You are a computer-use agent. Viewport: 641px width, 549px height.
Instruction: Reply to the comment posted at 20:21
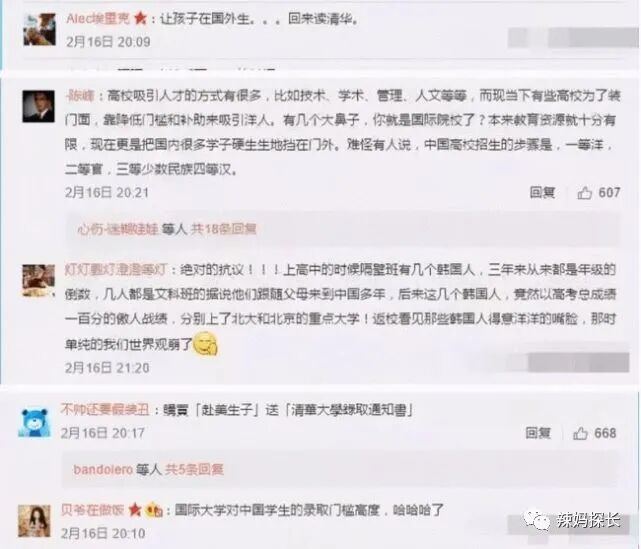point(542,192)
